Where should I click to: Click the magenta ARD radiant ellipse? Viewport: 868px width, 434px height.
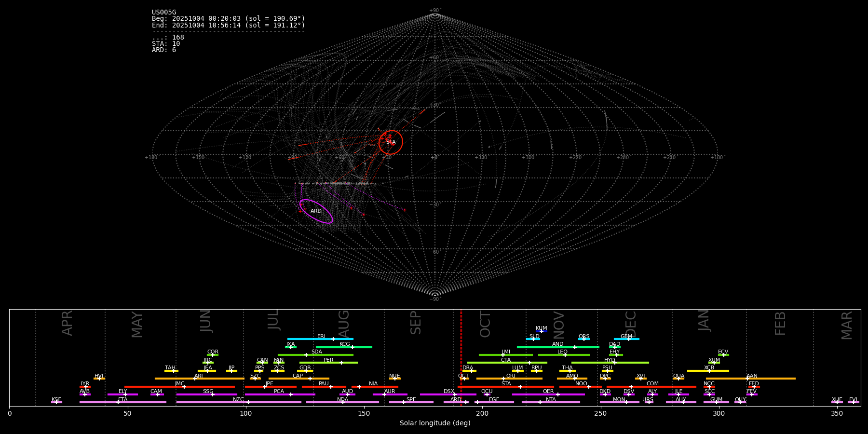tap(316, 211)
